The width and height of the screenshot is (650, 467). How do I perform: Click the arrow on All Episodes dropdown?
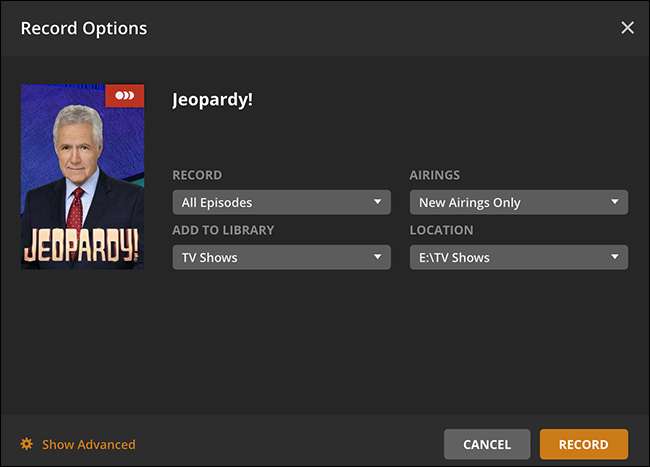(x=377, y=202)
